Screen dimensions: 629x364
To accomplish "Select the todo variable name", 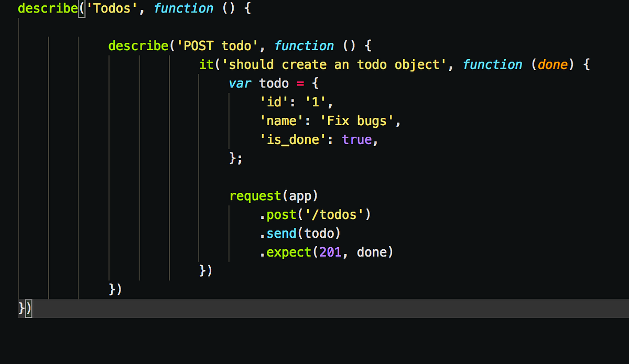I will 274,83.
